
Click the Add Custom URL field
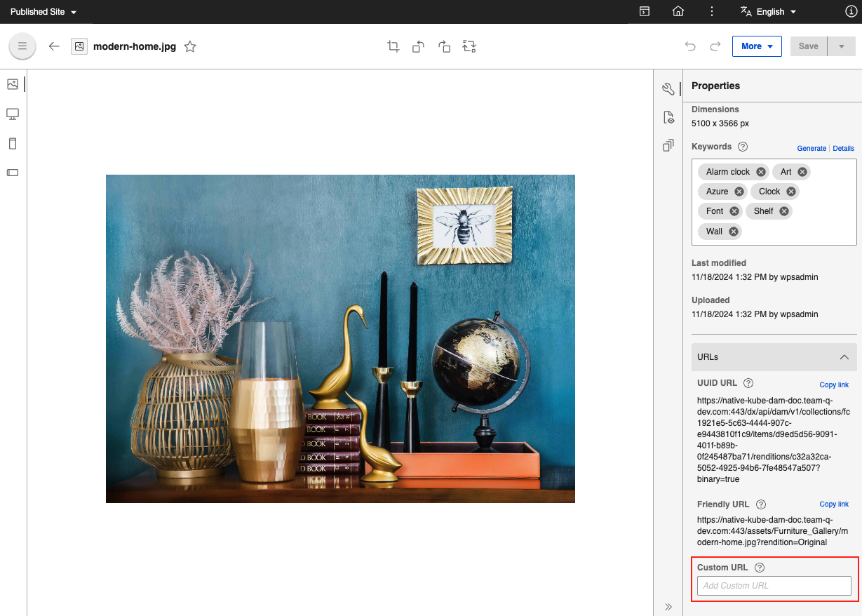tap(774, 586)
